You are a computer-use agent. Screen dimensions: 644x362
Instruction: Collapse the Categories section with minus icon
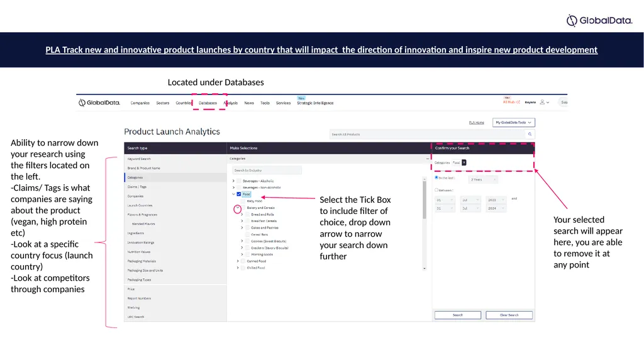pyautogui.click(x=428, y=159)
